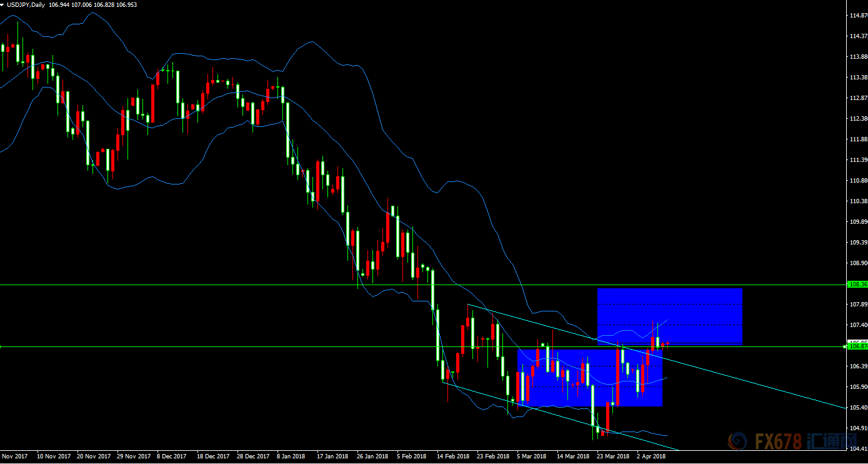Image resolution: width=868 pixels, height=464 pixels.
Task: Click the 111.39 price axis label
Action: tap(858, 160)
